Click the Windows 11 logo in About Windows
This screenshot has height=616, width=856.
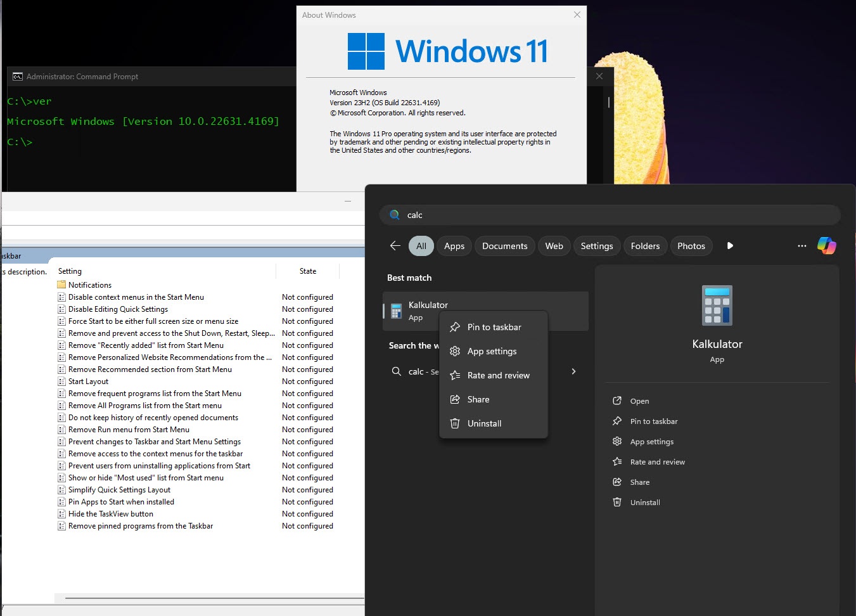coord(366,51)
